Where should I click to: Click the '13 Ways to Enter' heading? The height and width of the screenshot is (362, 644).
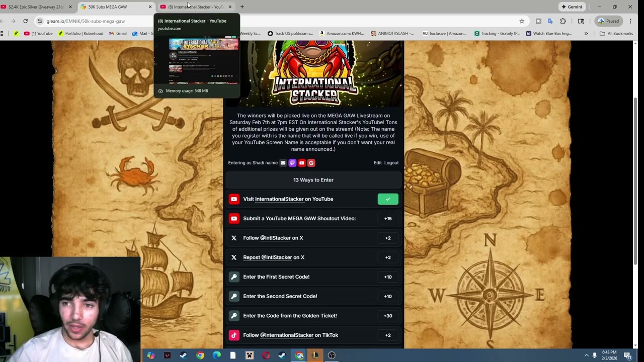pos(313,180)
